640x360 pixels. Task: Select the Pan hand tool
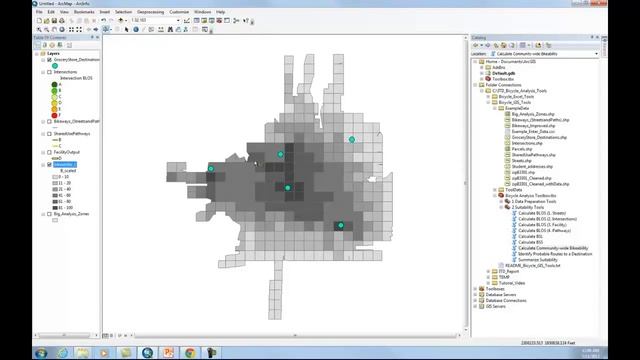coord(54,29)
